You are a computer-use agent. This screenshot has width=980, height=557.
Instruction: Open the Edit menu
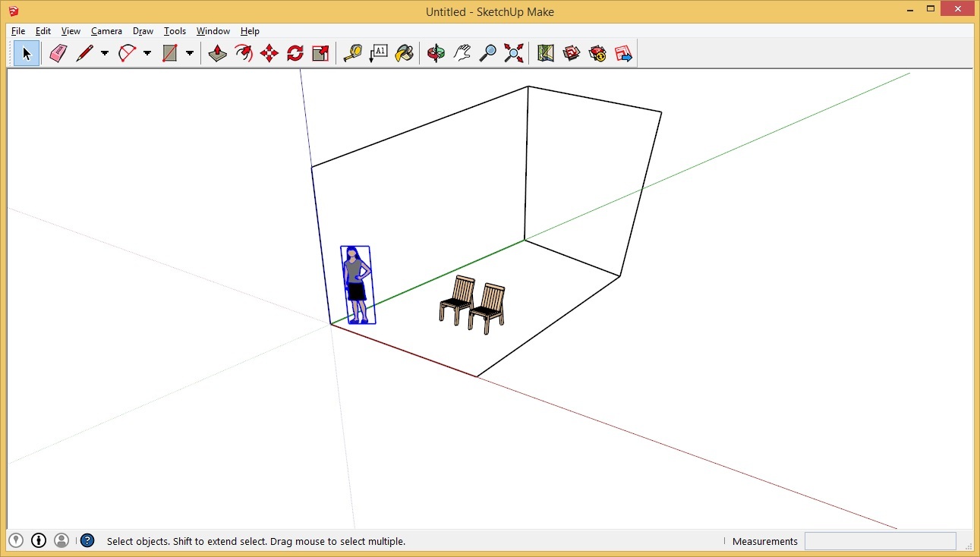coord(43,31)
